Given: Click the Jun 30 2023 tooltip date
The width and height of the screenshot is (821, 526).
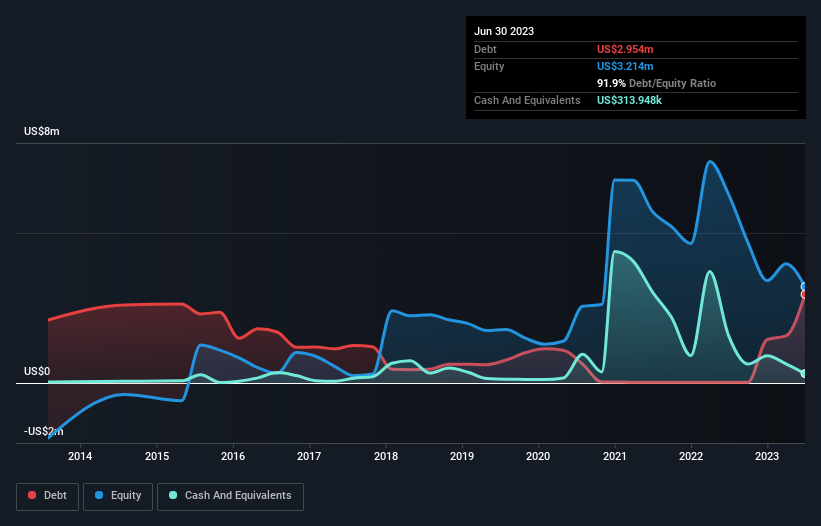Looking at the screenshot, I should tap(504, 31).
